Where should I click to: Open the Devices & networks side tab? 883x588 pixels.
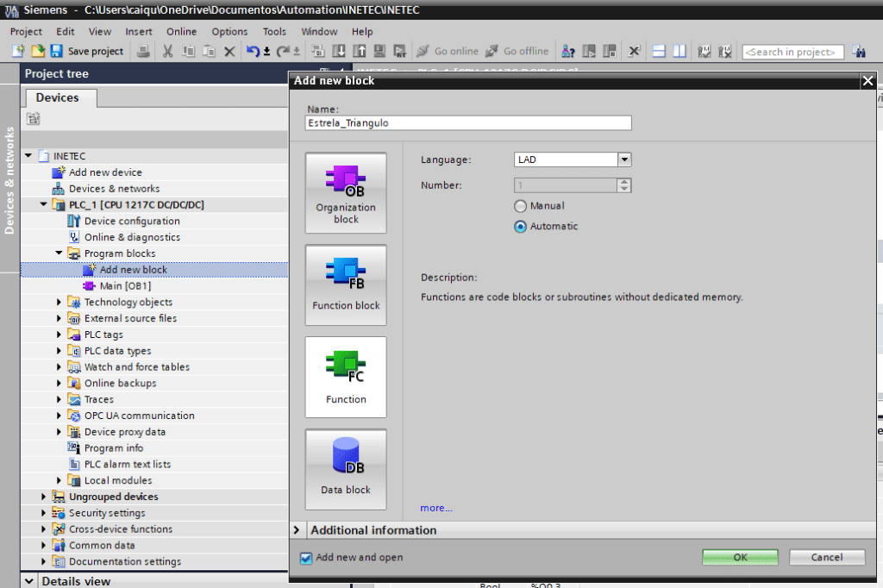9,180
